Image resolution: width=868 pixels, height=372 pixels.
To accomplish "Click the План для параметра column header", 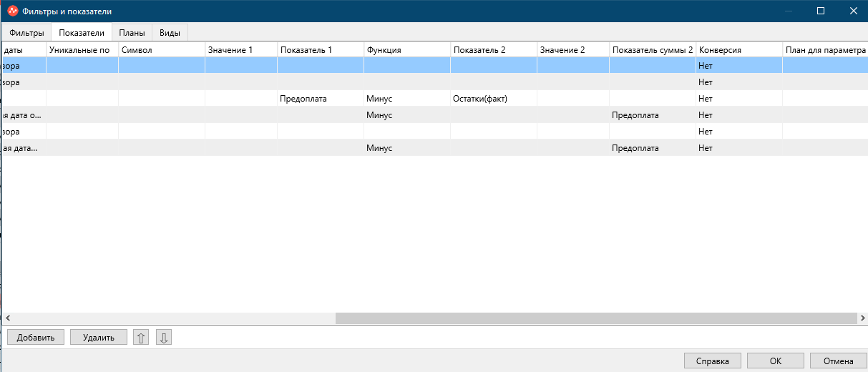I will click(825, 50).
